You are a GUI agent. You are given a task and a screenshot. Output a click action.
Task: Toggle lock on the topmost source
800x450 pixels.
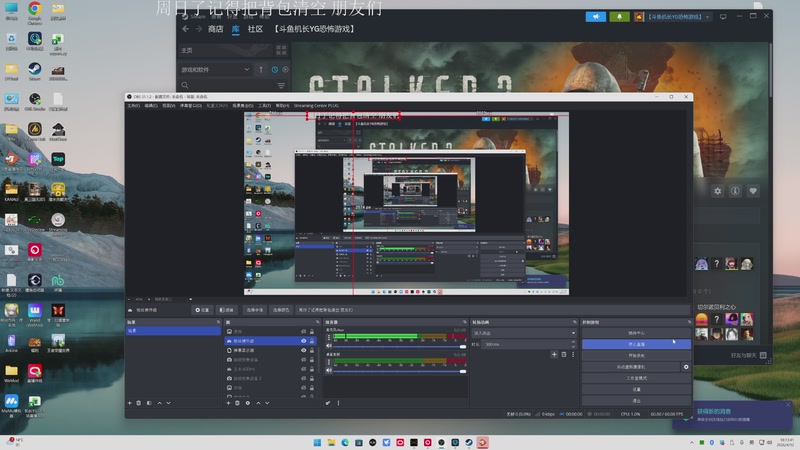point(312,332)
